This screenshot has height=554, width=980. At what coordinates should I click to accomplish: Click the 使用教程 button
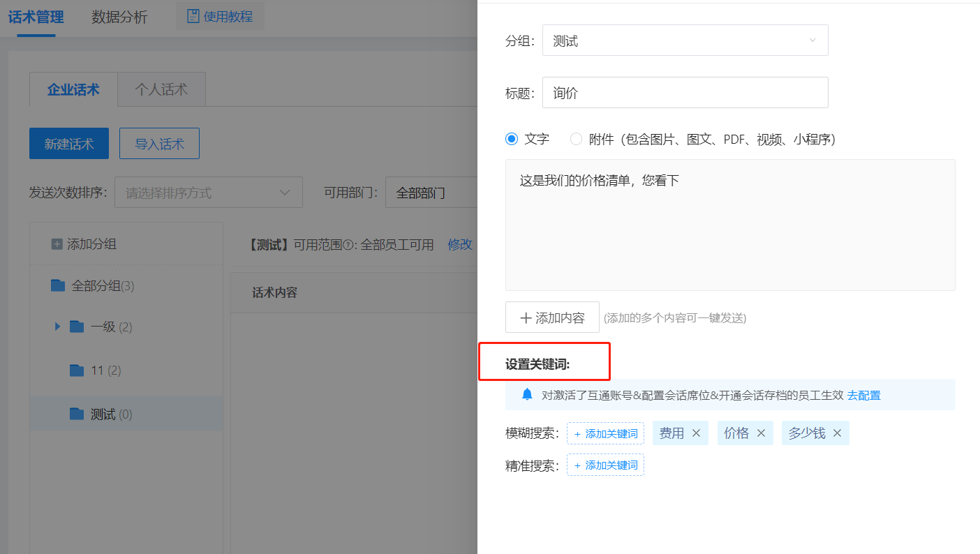click(x=220, y=16)
